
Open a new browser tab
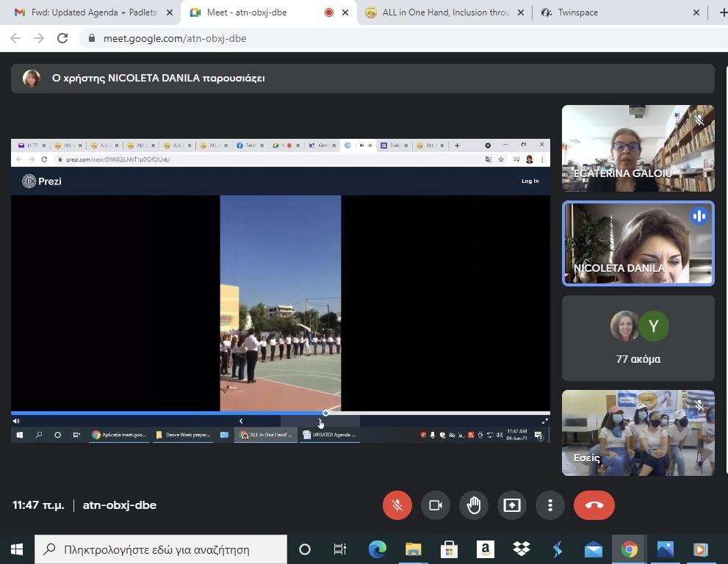point(722,12)
